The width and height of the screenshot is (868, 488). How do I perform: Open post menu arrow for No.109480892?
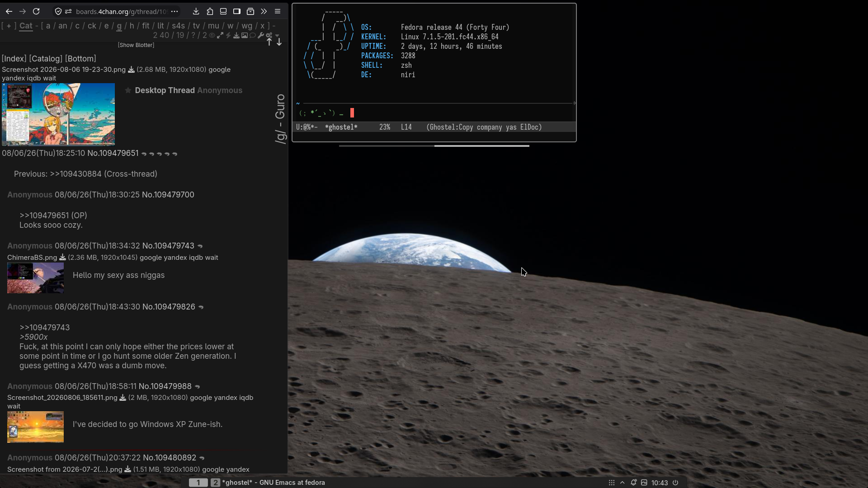coord(202,458)
